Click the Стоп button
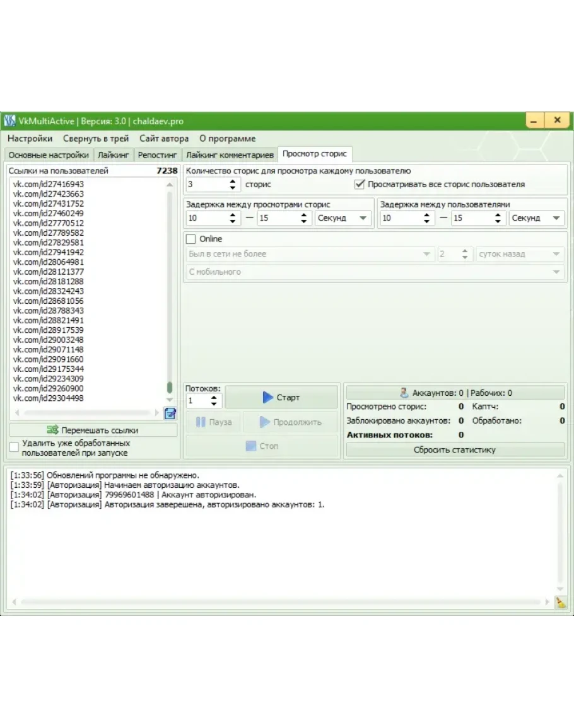This screenshot has width=574, height=728. [x=261, y=446]
